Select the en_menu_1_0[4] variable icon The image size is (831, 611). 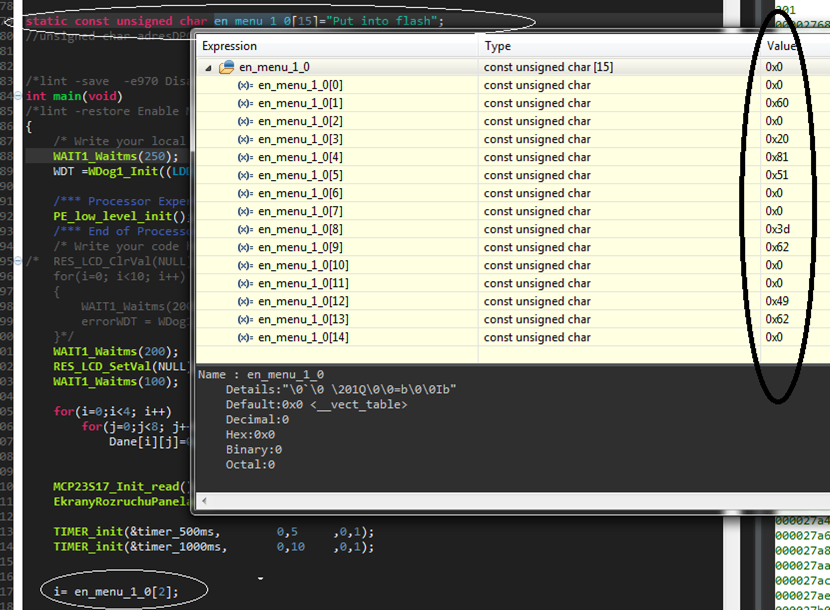click(245, 157)
